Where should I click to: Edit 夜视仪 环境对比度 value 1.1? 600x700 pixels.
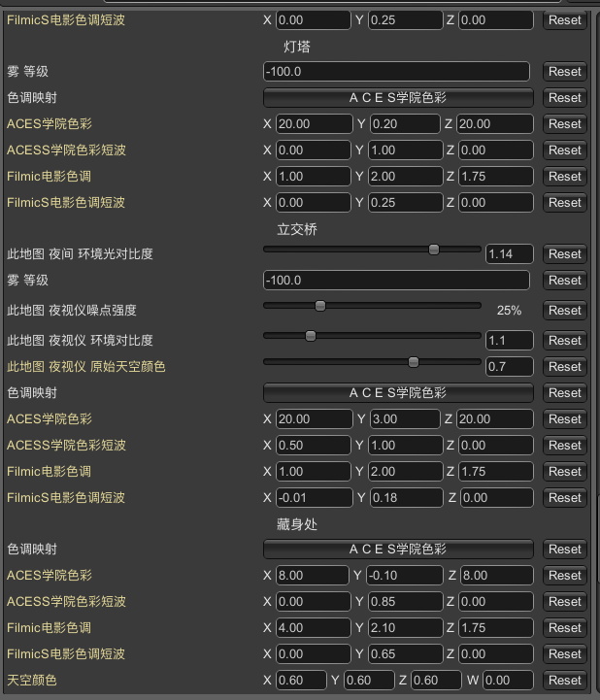pyautogui.click(x=510, y=340)
